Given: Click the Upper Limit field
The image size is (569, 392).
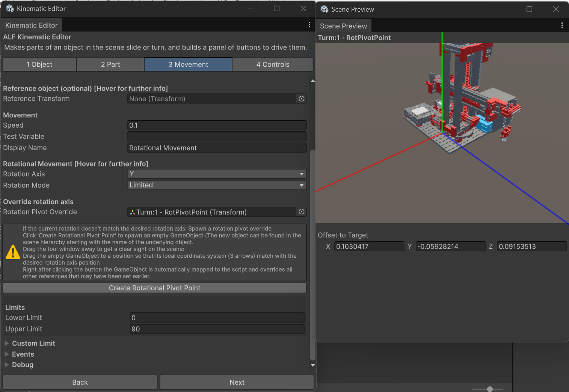Looking at the screenshot, I should click(217, 329).
